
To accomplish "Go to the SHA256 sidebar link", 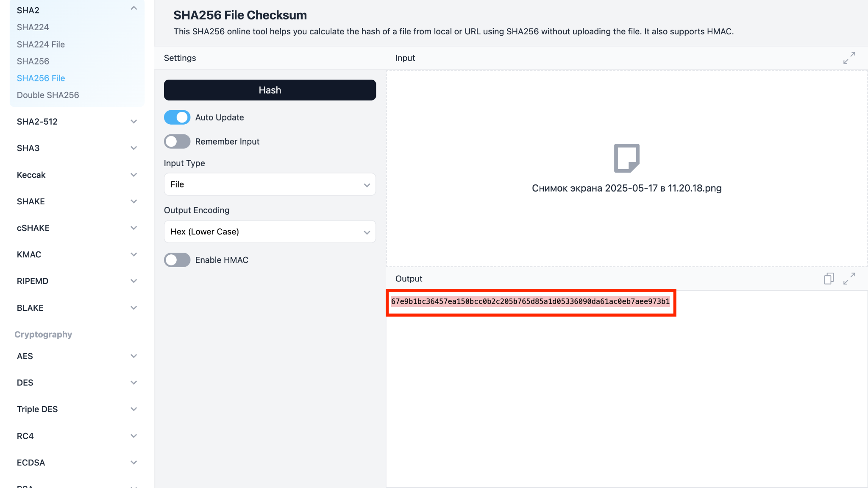I will (x=33, y=61).
